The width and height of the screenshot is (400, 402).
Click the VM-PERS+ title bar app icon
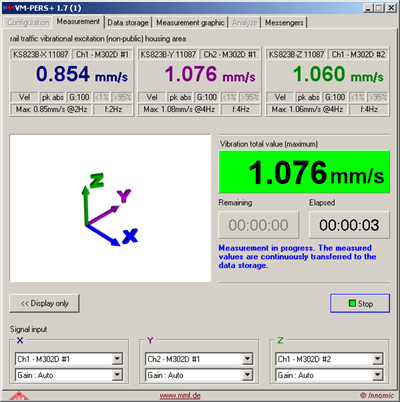[9, 8]
